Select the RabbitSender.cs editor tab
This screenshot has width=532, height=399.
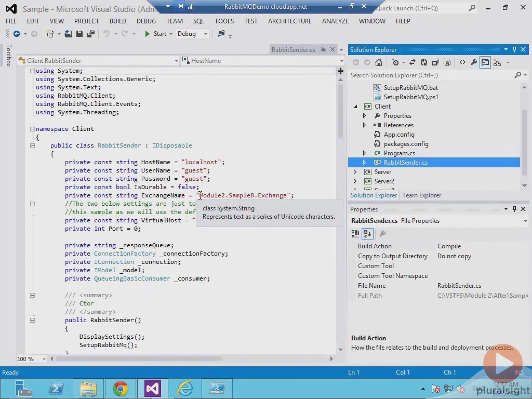point(294,49)
